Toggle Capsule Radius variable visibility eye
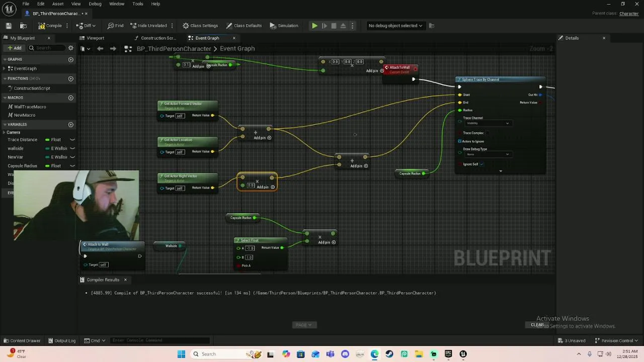This screenshot has height=362, width=644. (72, 166)
